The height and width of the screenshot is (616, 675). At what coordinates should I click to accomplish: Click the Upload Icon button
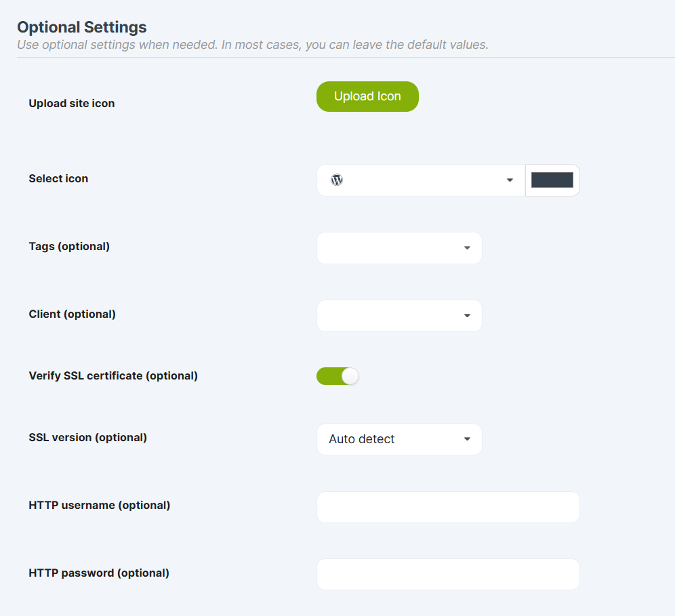click(x=367, y=96)
